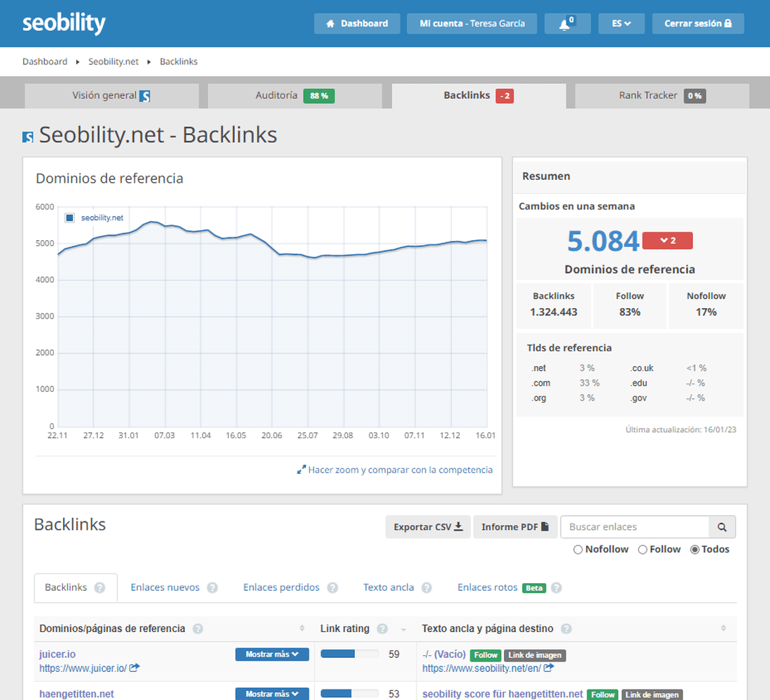Click the red -2 change badge in Resumen
This screenshot has width=770, height=700.
667,241
